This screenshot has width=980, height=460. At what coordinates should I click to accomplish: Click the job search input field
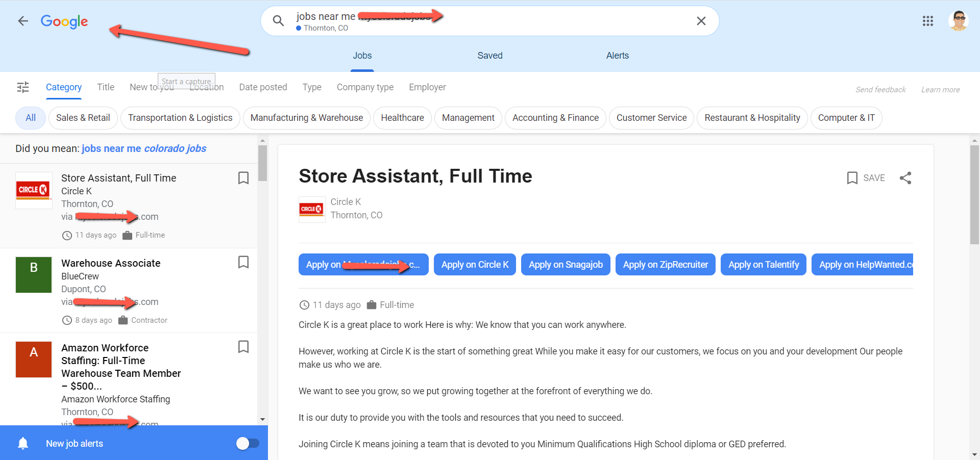pos(490,21)
